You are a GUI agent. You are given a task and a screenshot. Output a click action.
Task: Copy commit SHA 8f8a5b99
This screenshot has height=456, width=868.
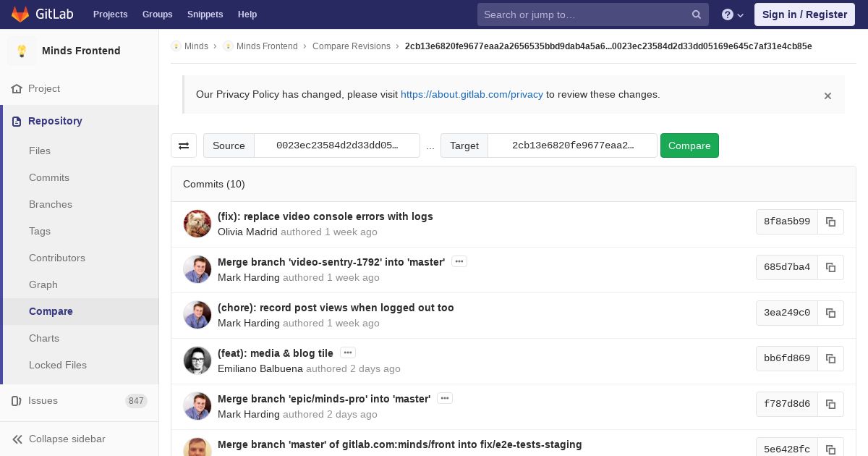(x=831, y=221)
